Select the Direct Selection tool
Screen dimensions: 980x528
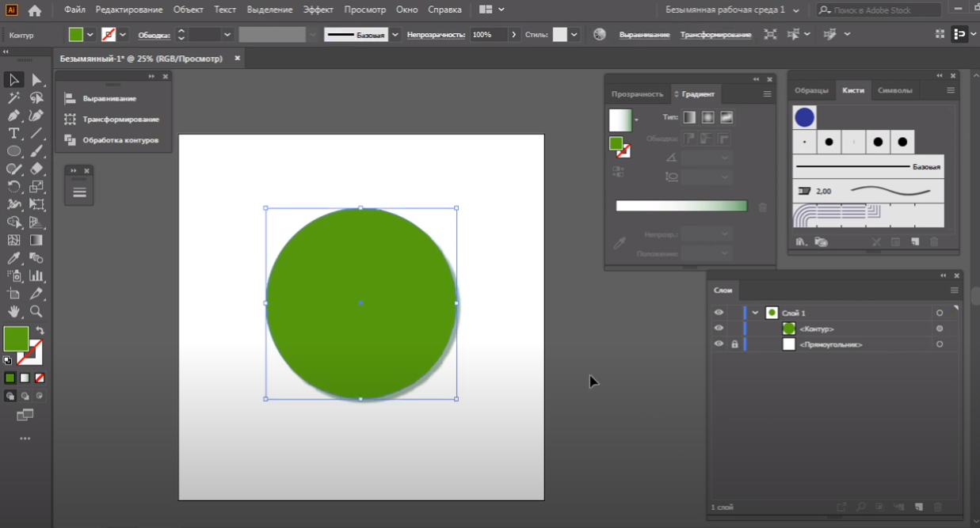pos(36,80)
